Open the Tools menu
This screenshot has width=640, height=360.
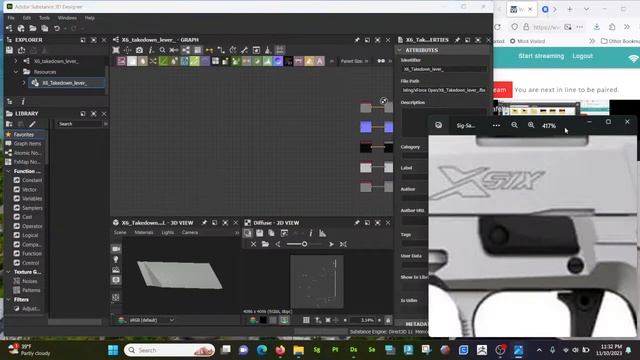[44, 18]
